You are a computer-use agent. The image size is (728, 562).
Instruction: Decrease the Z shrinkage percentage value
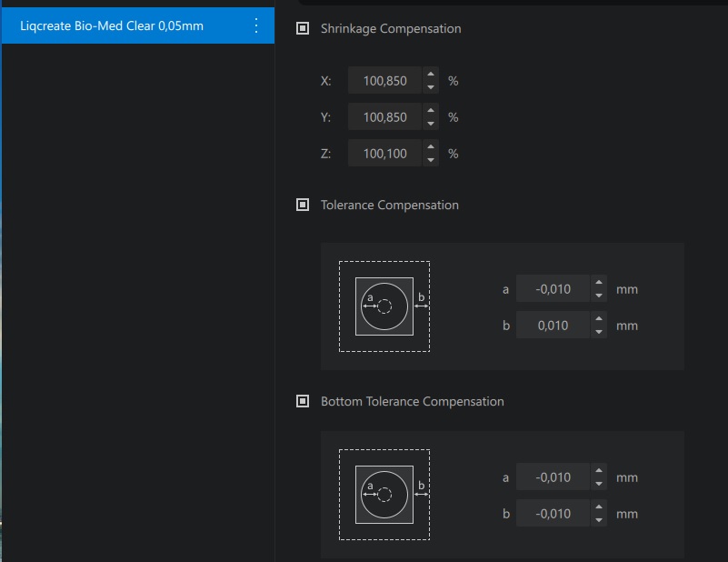[431, 160]
